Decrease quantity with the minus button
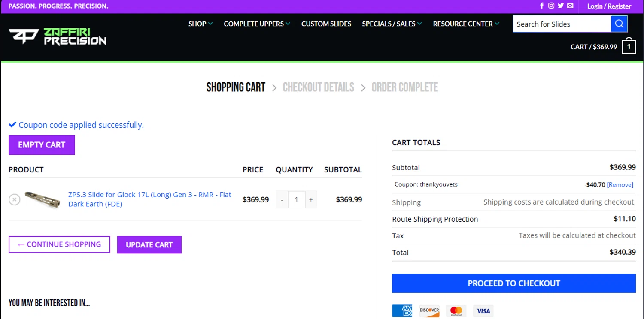 pos(282,200)
